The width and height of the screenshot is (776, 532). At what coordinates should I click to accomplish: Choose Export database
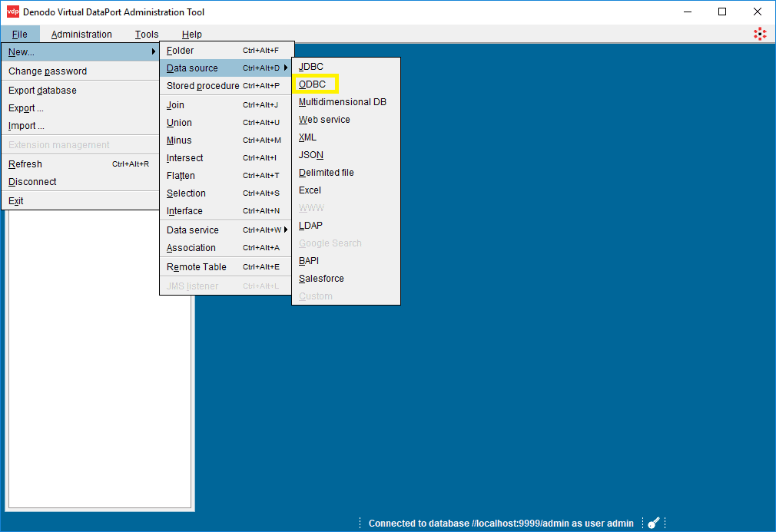[x=80, y=91]
